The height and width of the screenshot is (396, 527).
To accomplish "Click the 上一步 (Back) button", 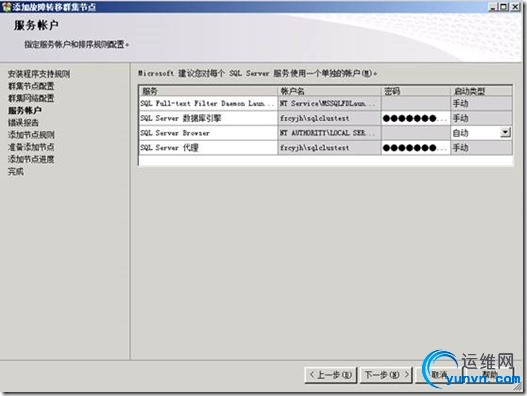I will (331, 374).
